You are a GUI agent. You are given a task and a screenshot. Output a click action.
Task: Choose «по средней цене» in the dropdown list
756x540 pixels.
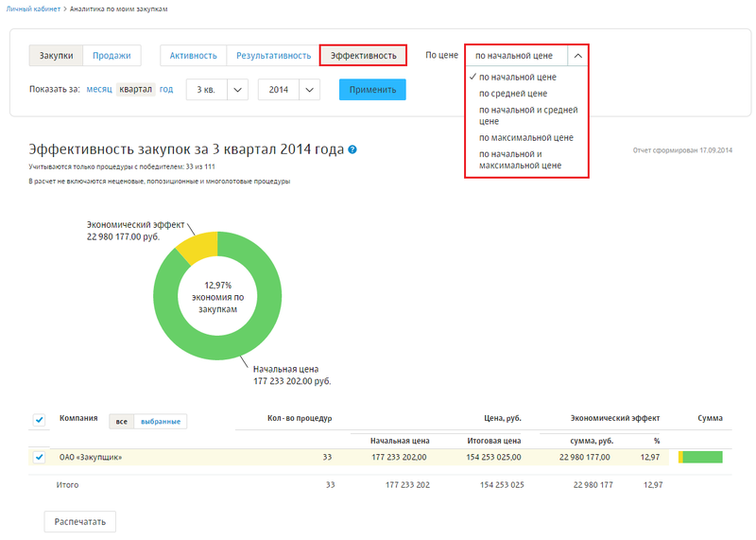pyautogui.click(x=513, y=94)
